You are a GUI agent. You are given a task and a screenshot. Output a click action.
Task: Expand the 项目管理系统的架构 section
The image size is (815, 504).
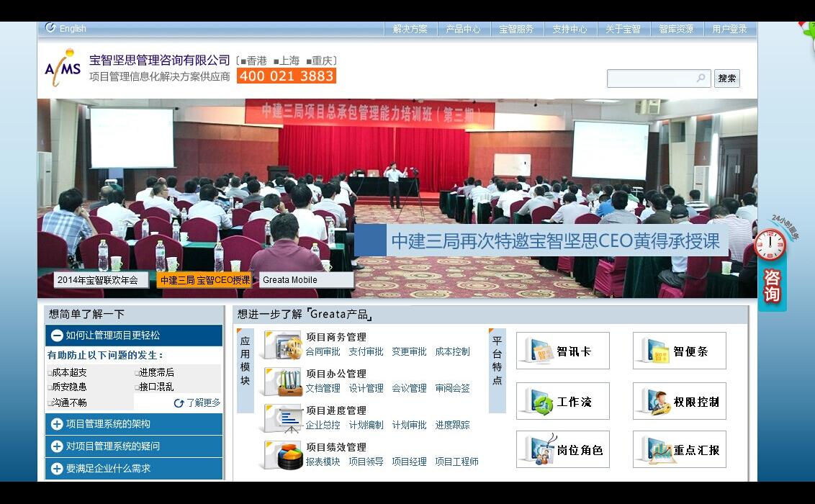[x=134, y=424]
